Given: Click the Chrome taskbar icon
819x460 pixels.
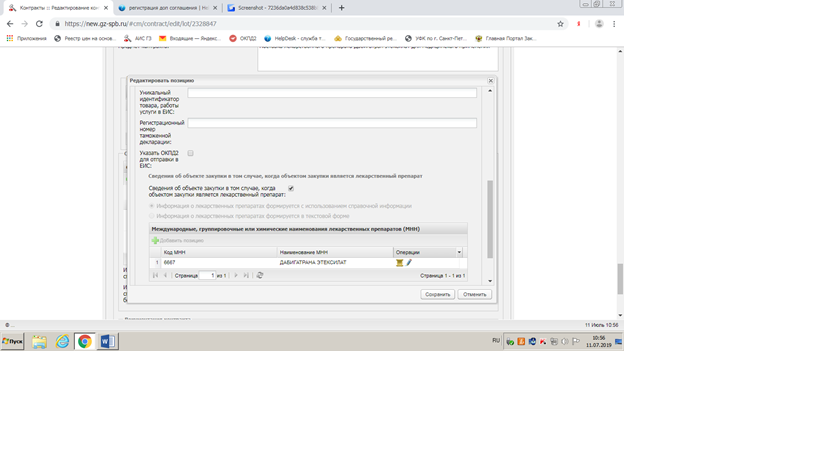Looking at the screenshot, I should (85, 341).
